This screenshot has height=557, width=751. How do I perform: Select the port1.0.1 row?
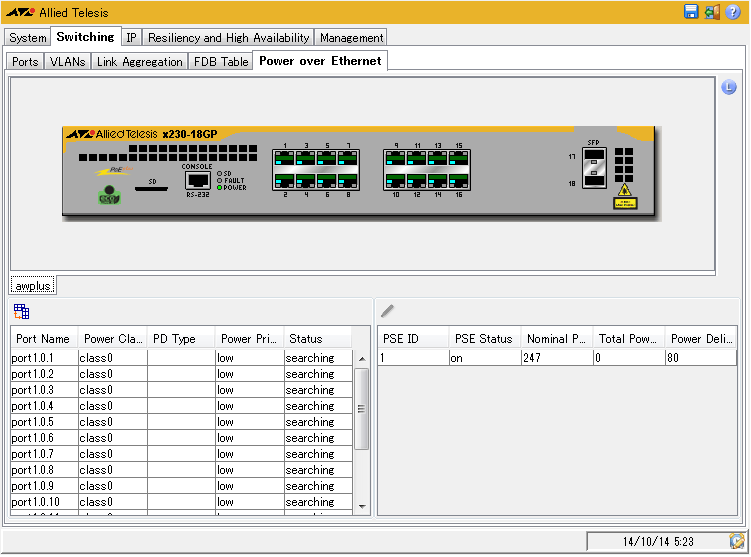coord(182,358)
